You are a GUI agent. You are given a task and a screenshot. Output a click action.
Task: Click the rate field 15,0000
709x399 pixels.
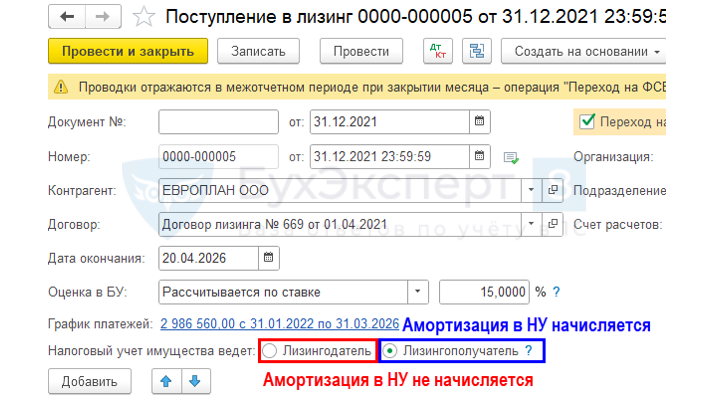pos(484,292)
